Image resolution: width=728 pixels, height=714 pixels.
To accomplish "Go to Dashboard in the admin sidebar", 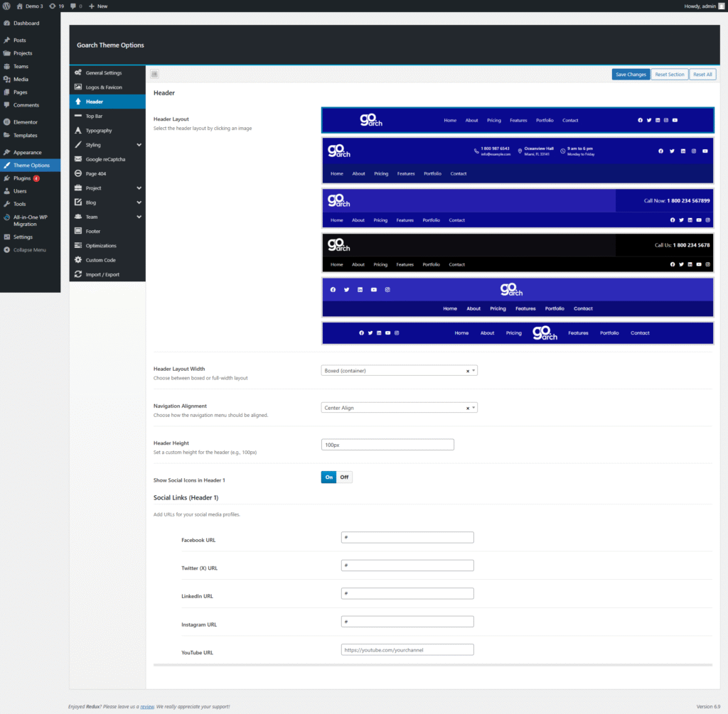I will (30, 23).
